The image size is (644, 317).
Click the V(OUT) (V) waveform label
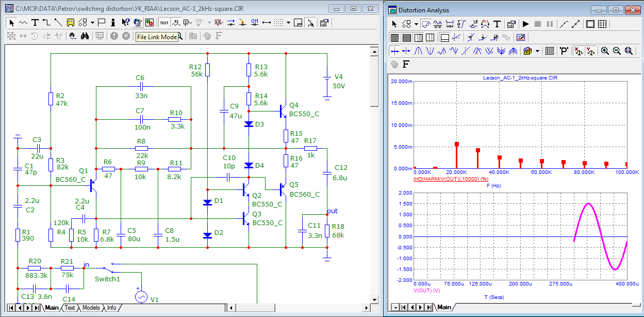[427, 290]
